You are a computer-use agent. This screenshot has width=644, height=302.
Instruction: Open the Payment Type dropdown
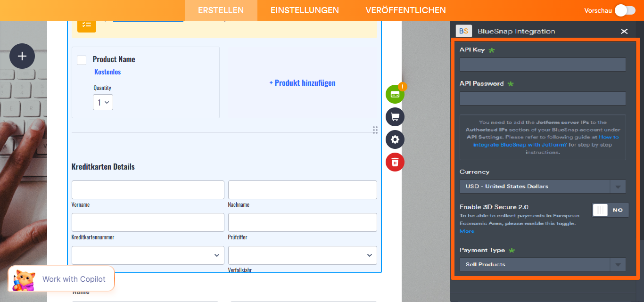coord(542,264)
